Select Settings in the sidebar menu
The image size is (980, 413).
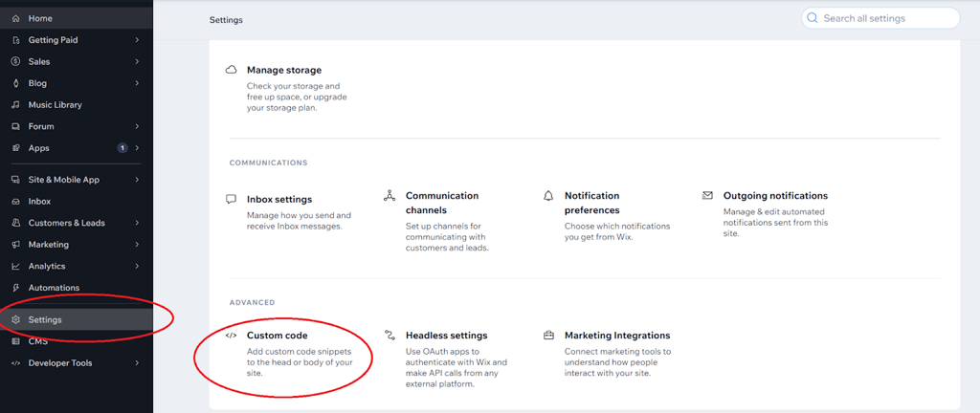coord(77,320)
